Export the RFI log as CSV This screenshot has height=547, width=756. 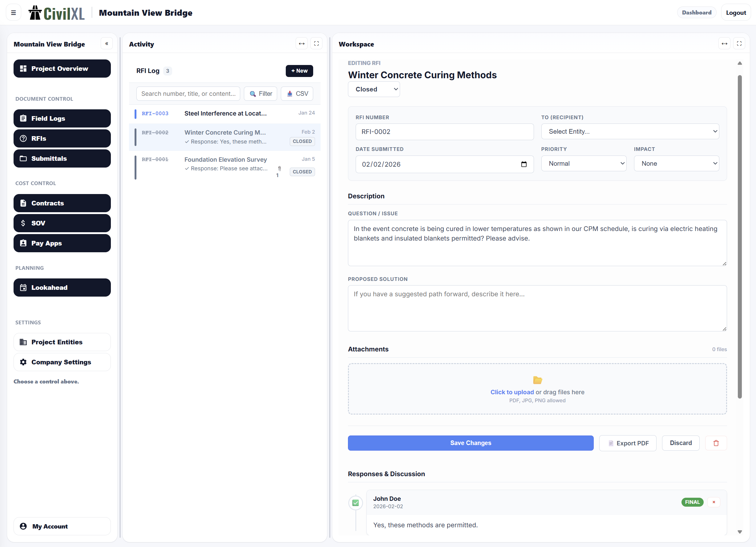pyautogui.click(x=297, y=93)
